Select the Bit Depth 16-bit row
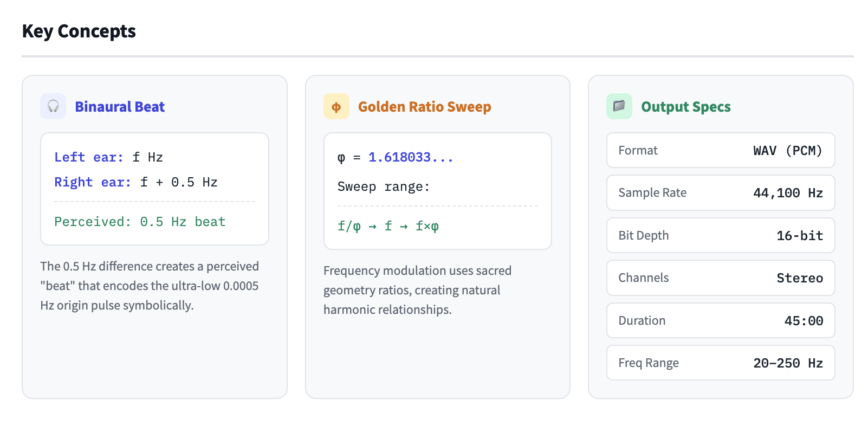Viewport: 868px width, 425px height. point(720,236)
